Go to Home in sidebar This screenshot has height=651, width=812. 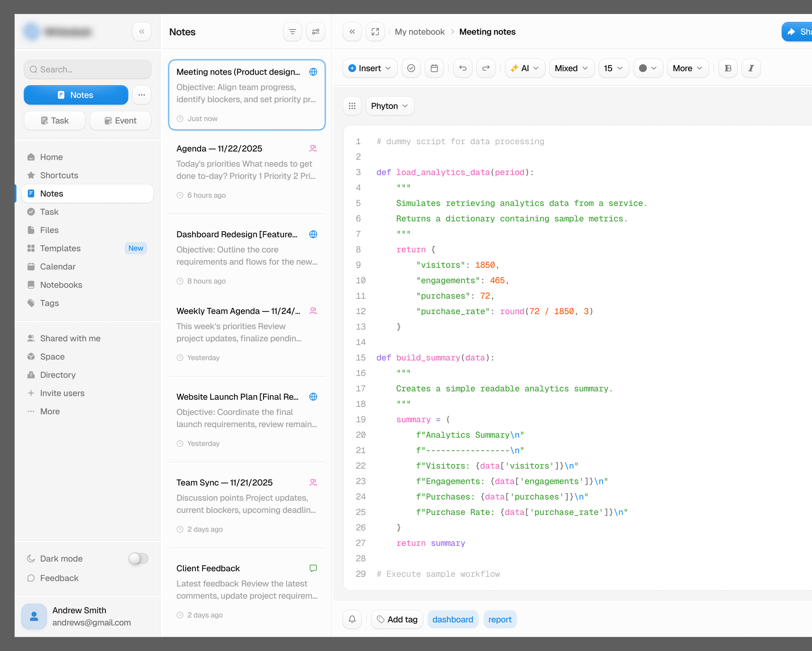click(x=88, y=157)
